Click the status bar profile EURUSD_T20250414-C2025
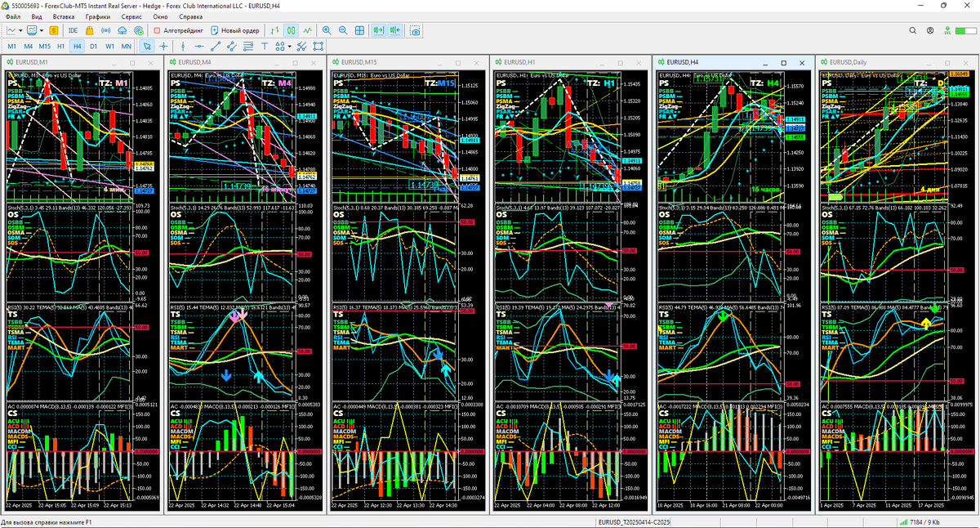980x528 pixels. tap(635, 522)
